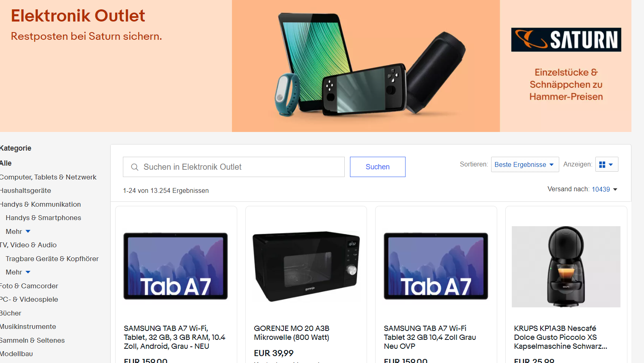Select the Haushaltsgeräte category
This screenshot has height=363, width=644.
pyautogui.click(x=25, y=190)
